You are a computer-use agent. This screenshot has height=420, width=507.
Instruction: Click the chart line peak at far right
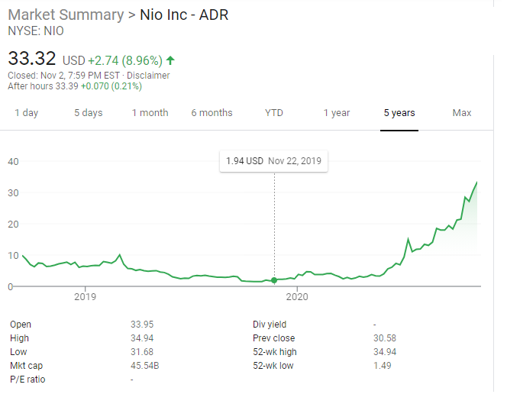(x=477, y=183)
